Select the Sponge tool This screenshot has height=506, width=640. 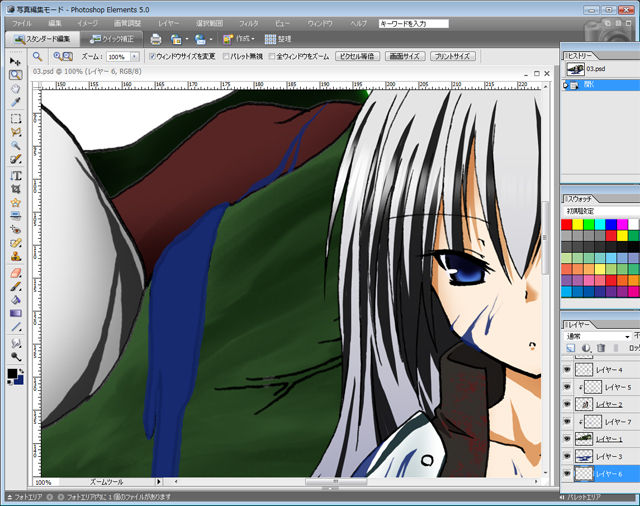(16, 357)
